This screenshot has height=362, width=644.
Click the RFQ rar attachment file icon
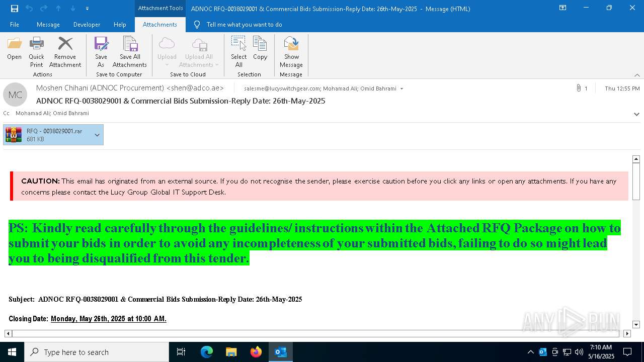click(x=14, y=135)
